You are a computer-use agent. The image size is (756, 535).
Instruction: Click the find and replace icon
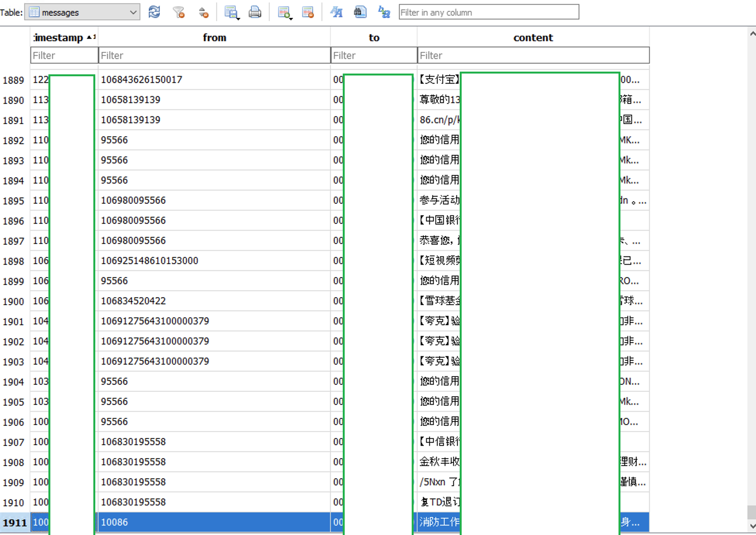pyautogui.click(x=384, y=12)
